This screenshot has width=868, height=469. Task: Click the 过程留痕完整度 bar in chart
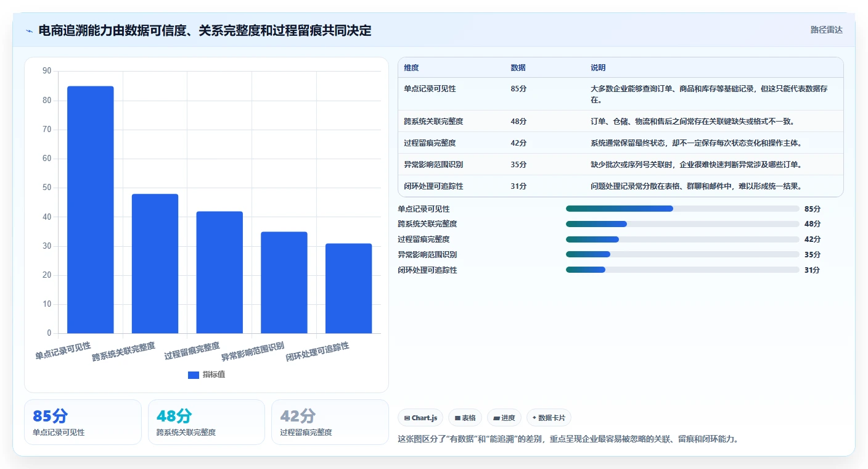(219, 272)
